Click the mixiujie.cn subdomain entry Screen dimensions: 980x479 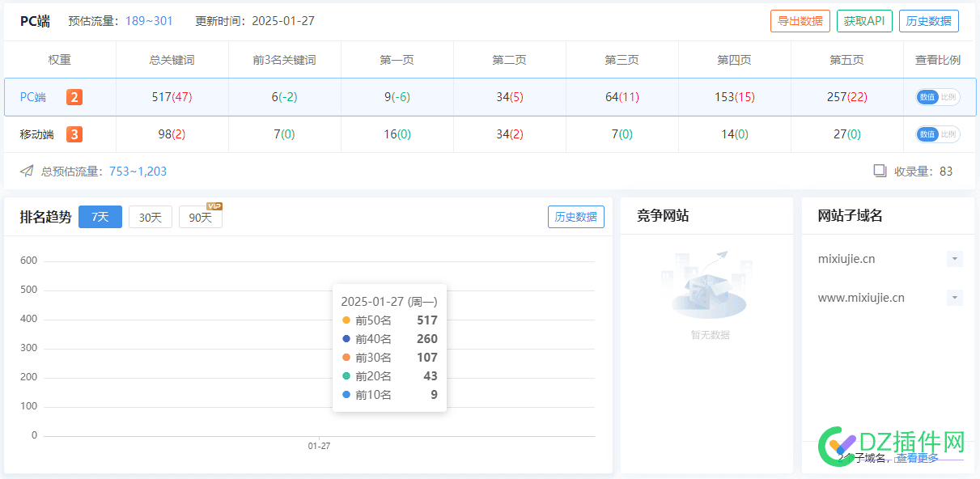tap(846, 259)
